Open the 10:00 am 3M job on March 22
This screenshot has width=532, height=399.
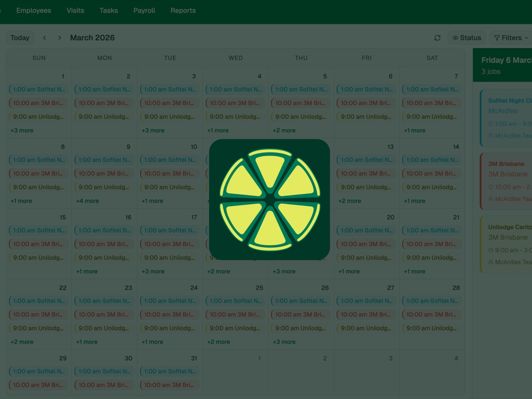[x=39, y=315]
